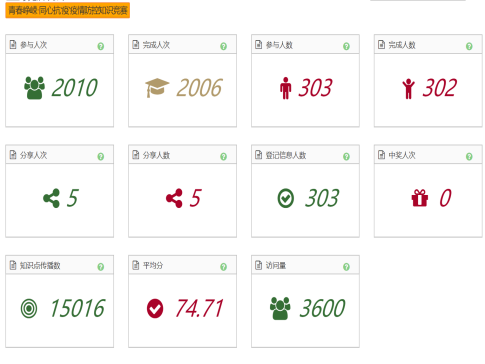
Task: Click target icon beside 15016
Action: [x=29, y=309]
